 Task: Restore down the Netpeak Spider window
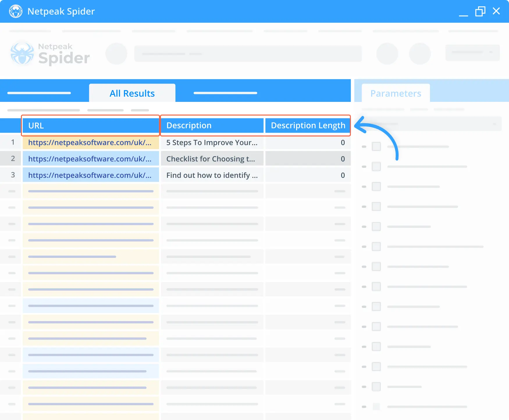480,11
